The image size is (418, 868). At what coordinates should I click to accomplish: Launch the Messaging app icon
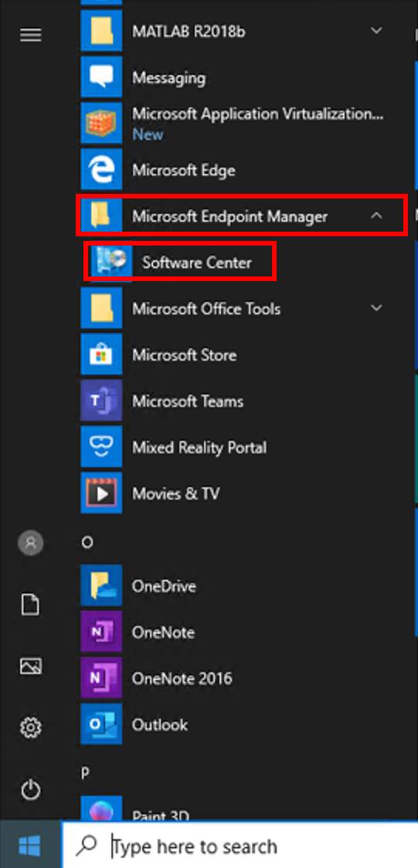(101, 77)
